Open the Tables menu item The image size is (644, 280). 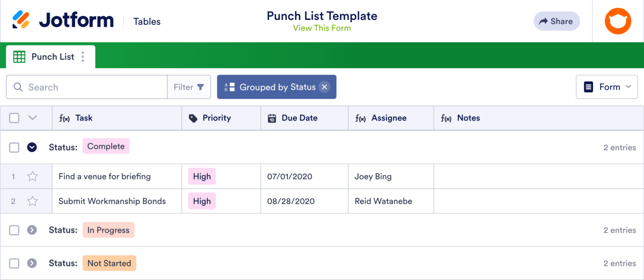tap(147, 21)
